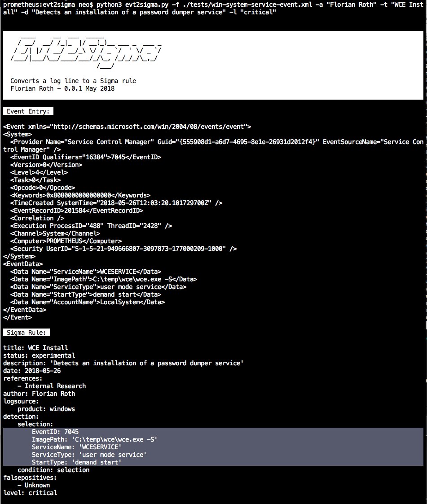This screenshot has width=427, height=504.
Task: Click the closing </Event> tag
Action: point(18,317)
